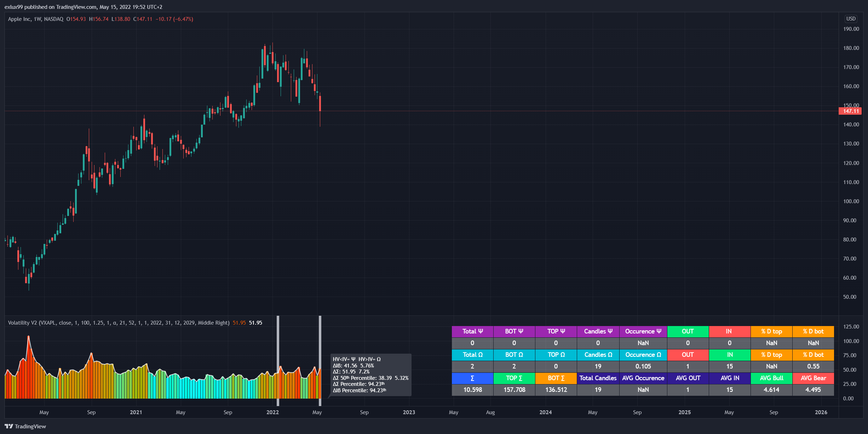
Task: Click the 157.708 value cell
Action: [514, 390]
